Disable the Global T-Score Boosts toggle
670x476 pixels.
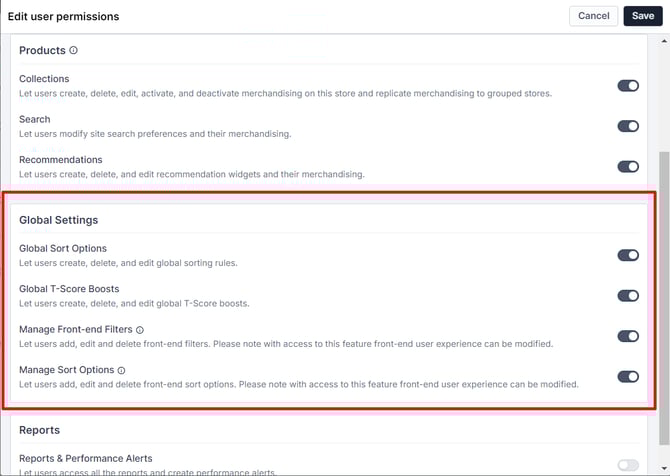click(x=627, y=296)
